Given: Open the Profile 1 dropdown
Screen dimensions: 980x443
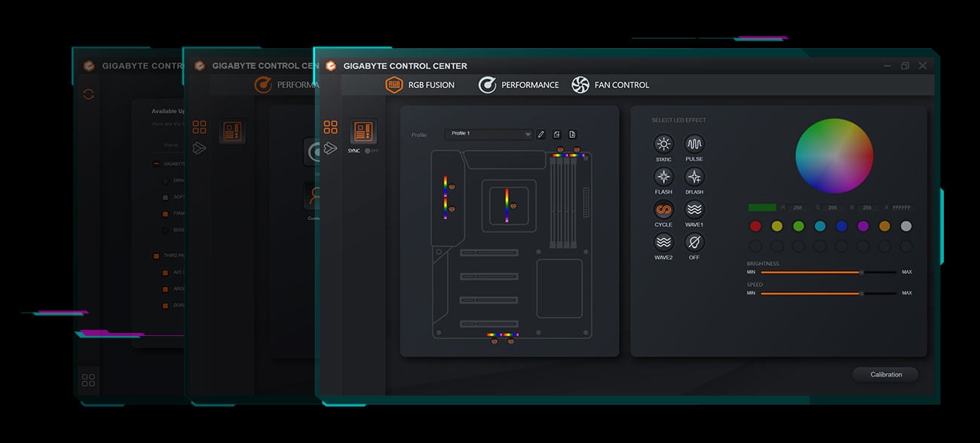Looking at the screenshot, I should coord(488,133).
